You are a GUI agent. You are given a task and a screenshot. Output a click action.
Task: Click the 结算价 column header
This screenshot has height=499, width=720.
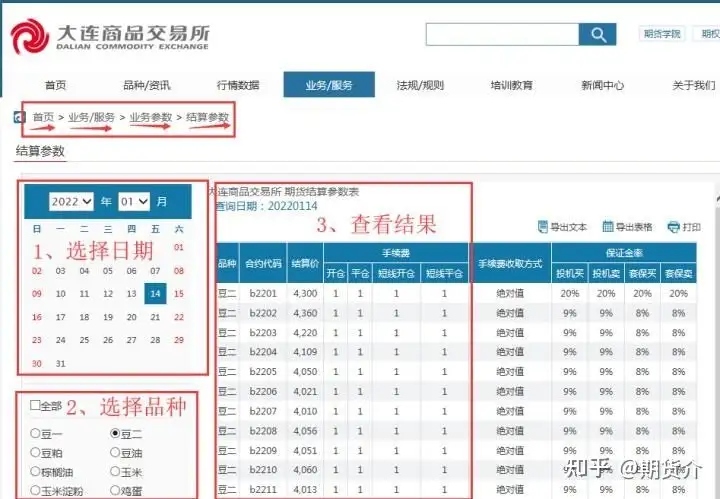tap(305, 264)
